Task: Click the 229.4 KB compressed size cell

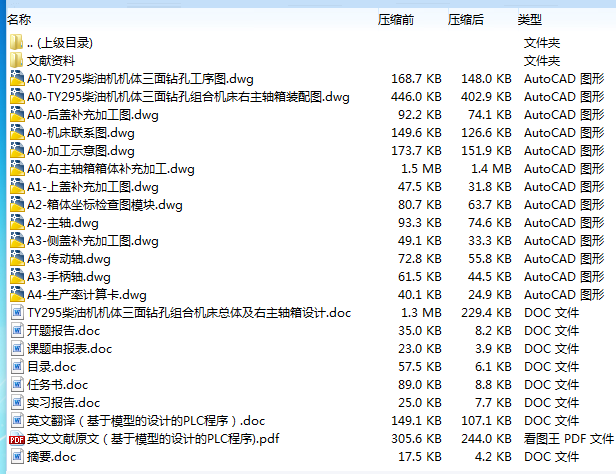Action: point(486,313)
